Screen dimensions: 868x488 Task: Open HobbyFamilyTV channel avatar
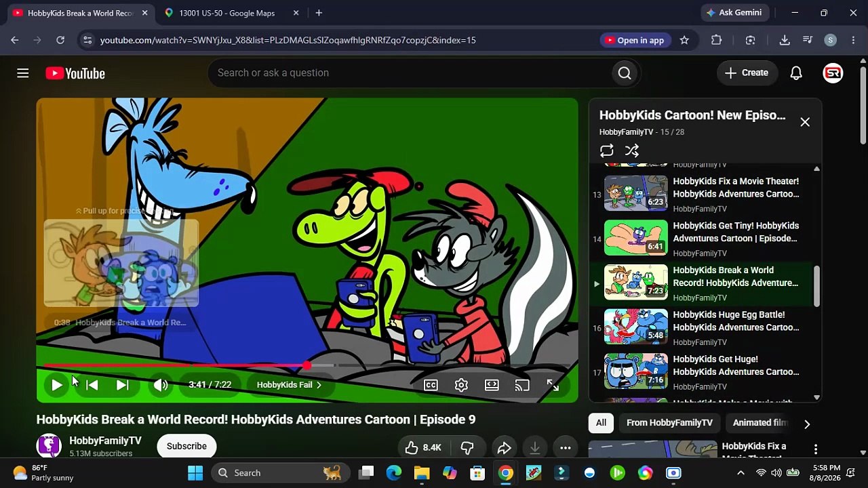[49, 446]
